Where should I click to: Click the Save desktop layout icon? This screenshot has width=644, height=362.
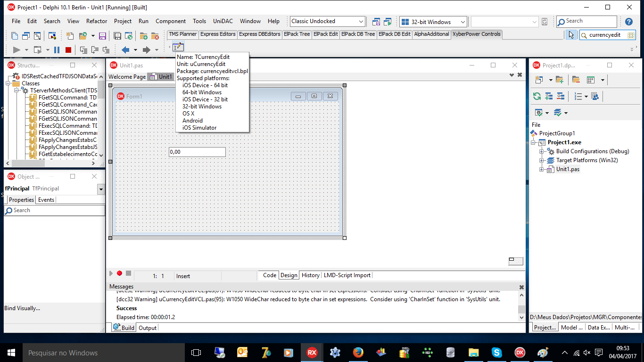pyautogui.click(x=376, y=22)
